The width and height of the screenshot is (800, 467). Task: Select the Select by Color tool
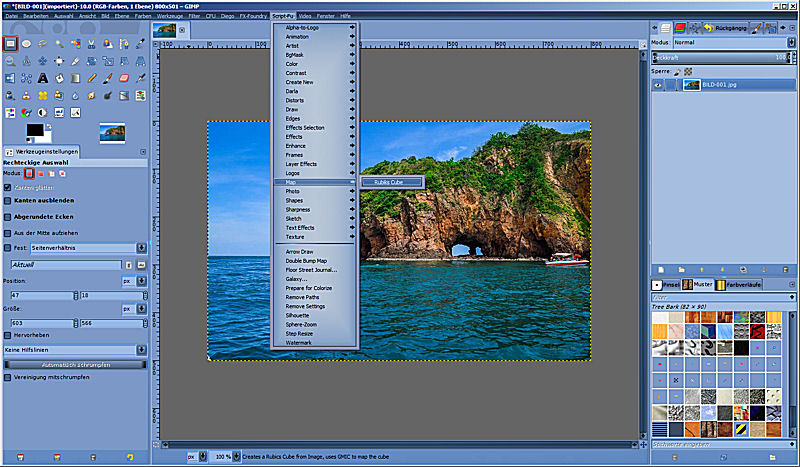click(76, 44)
